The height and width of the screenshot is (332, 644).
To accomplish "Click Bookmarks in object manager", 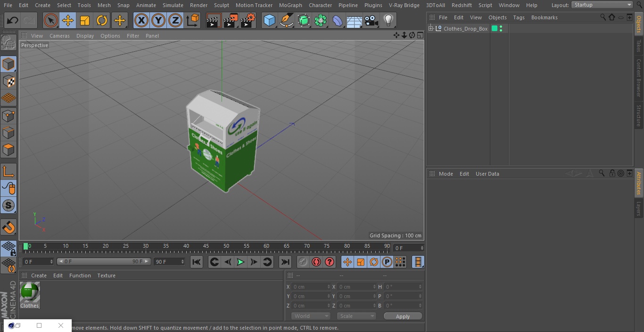I will pyautogui.click(x=544, y=17).
